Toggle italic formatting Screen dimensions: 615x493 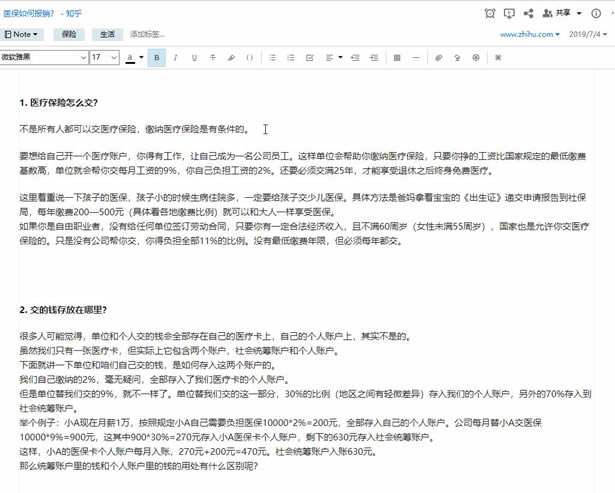tap(176, 58)
